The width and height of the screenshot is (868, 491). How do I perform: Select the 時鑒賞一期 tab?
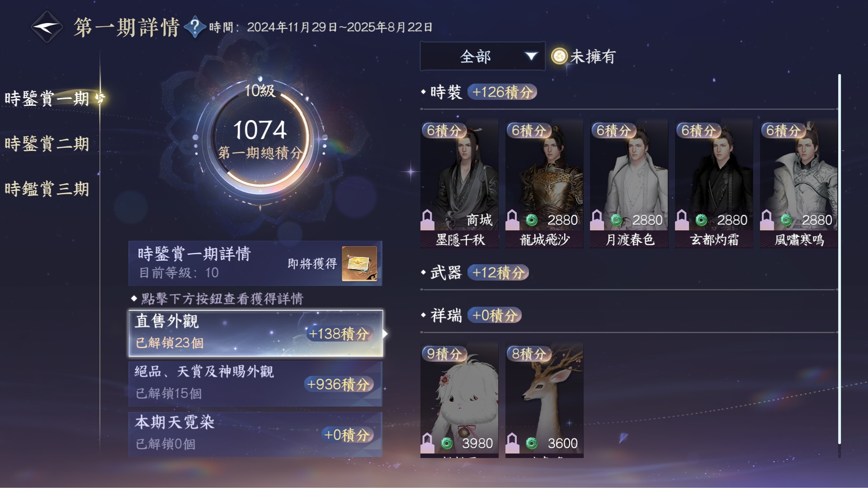pyautogui.click(x=47, y=98)
